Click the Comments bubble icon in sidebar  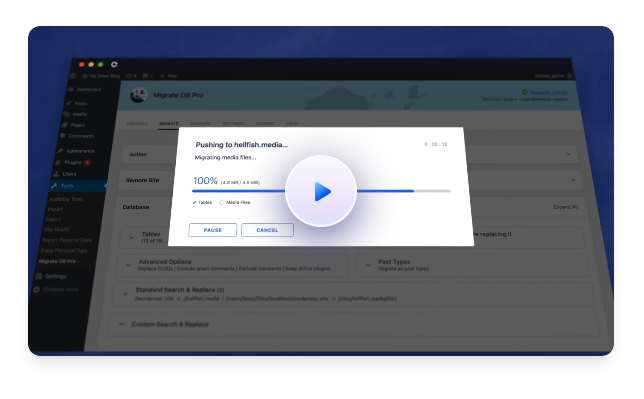(62, 136)
